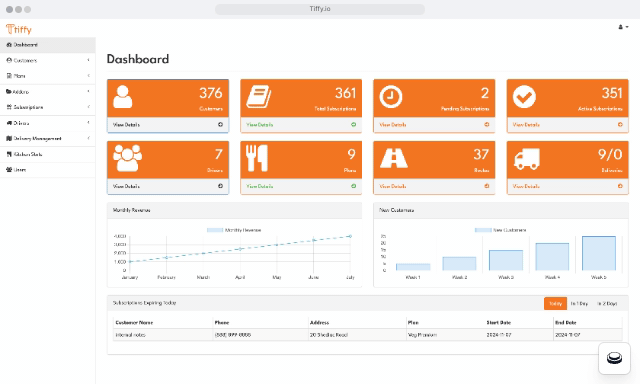640x384 pixels.
Task: Click the arrow icon on Total Subscriptions footer
Action: point(353,124)
